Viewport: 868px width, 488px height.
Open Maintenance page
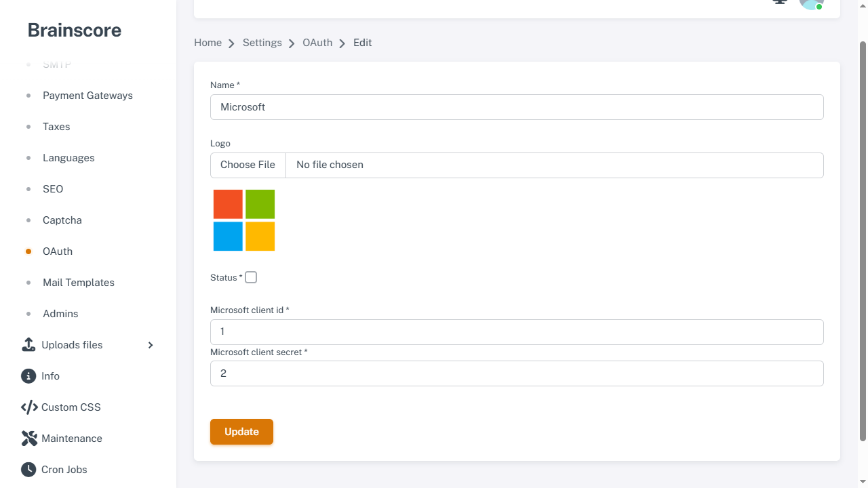(x=72, y=439)
